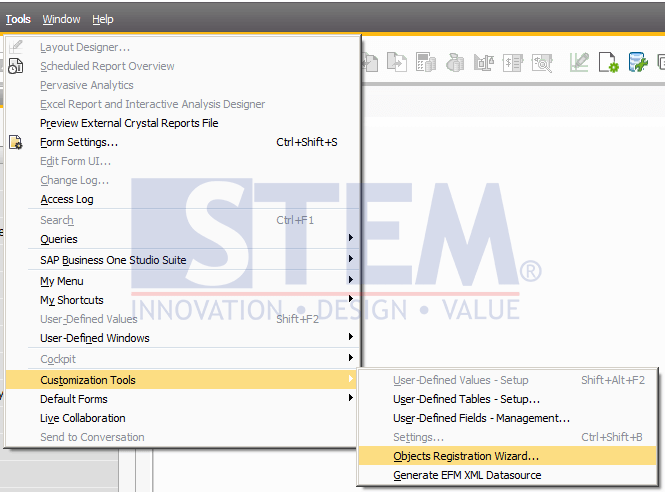Select Pervasive Analytics entry
The height and width of the screenshot is (492, 665).
coord(182,85)
